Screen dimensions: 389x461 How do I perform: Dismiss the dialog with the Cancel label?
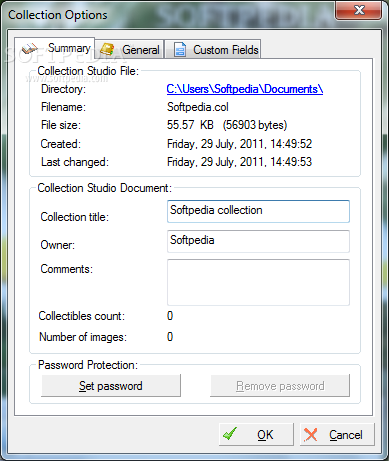tap(346, 435)
